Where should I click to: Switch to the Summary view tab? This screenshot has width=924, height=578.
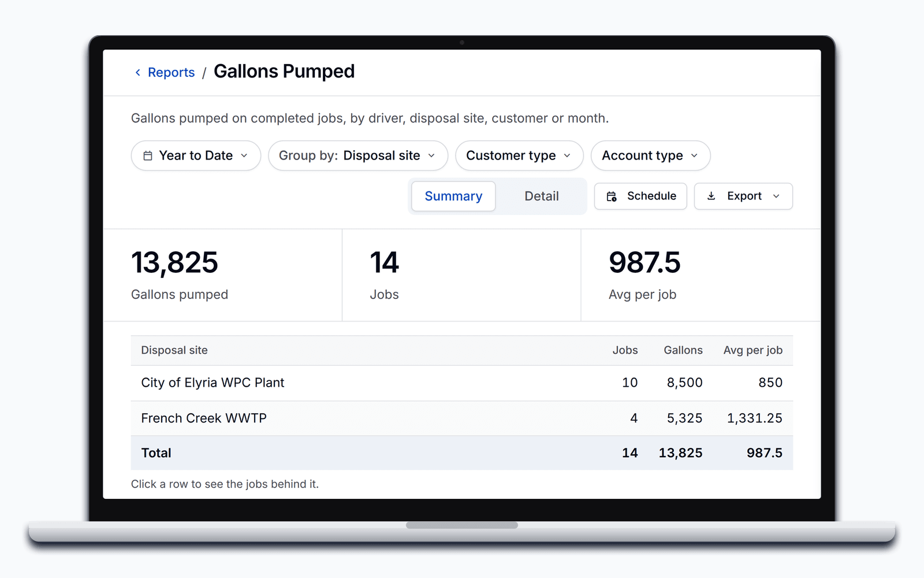(x=453, y=196)
